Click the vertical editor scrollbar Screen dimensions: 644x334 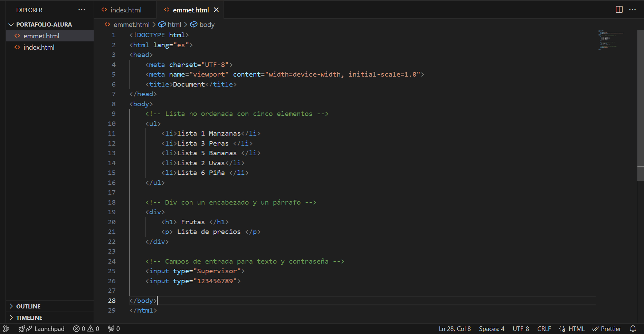(x=641, y=105)
